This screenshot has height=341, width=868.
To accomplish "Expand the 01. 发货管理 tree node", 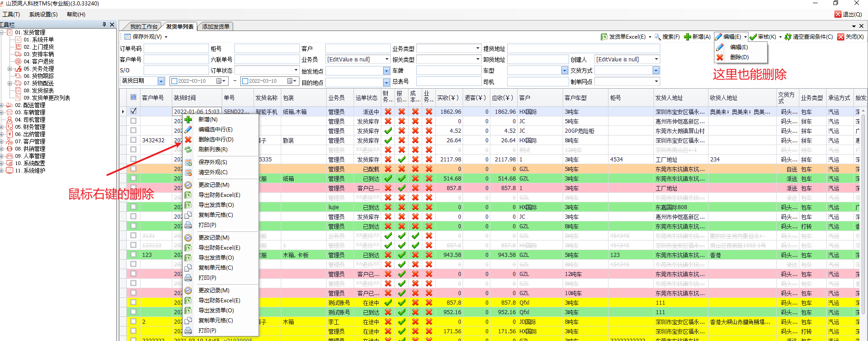I will 2,32.
